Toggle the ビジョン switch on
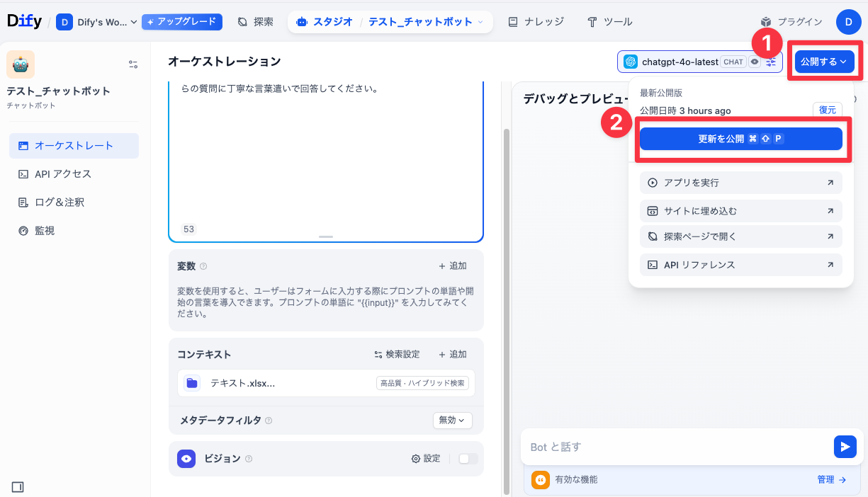 [x=468, y=459]
